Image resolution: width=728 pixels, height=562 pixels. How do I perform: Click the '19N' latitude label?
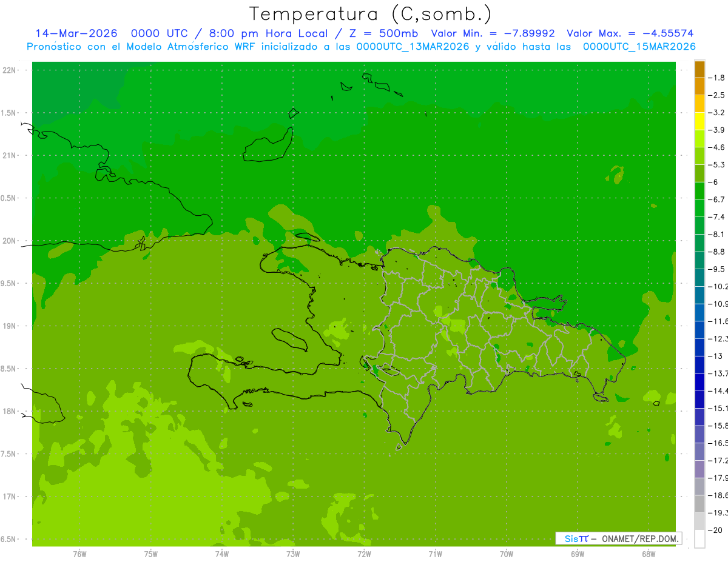tap(10, 326)
